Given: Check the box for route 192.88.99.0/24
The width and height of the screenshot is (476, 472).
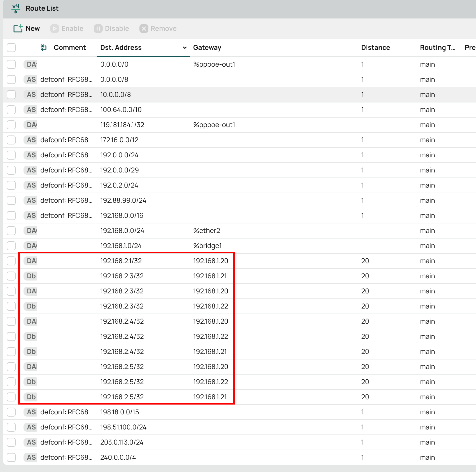Looking at the screenshot, I should (x=11, y=200).
